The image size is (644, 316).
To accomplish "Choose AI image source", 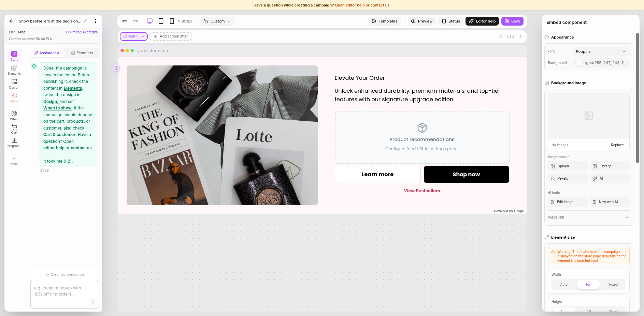I will coord(610,179).
